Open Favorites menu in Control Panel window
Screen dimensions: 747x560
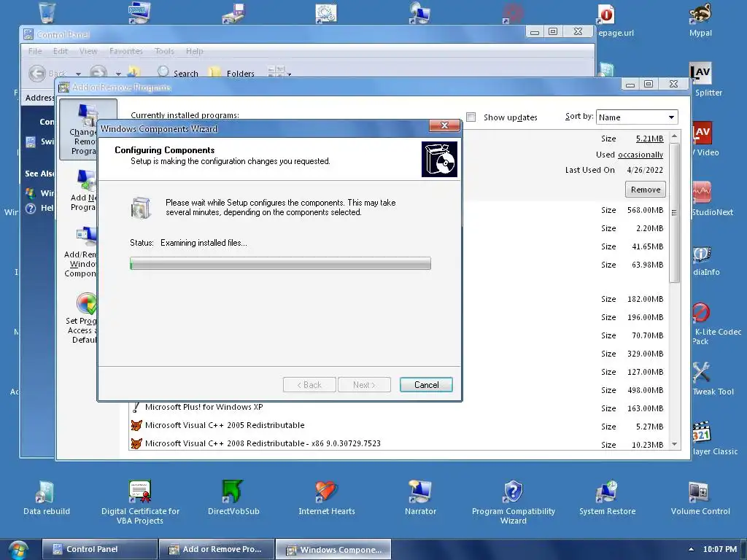(x=125, y=51)
